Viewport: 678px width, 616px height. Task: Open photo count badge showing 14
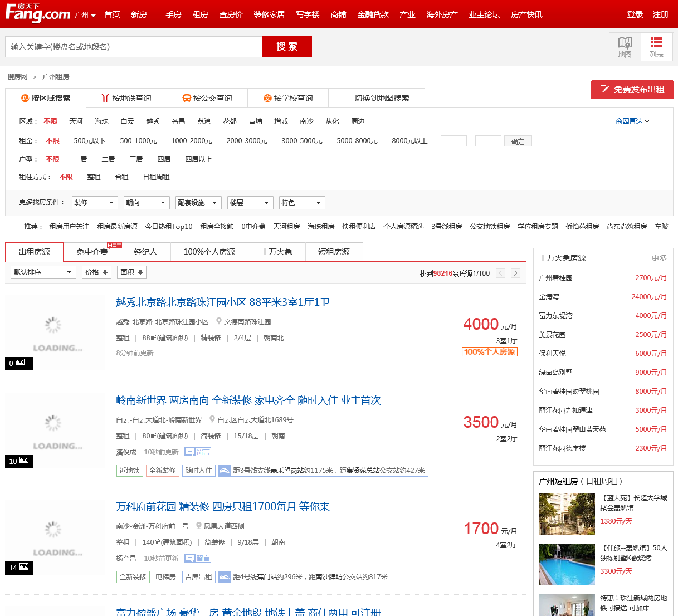tap(19, 568)
